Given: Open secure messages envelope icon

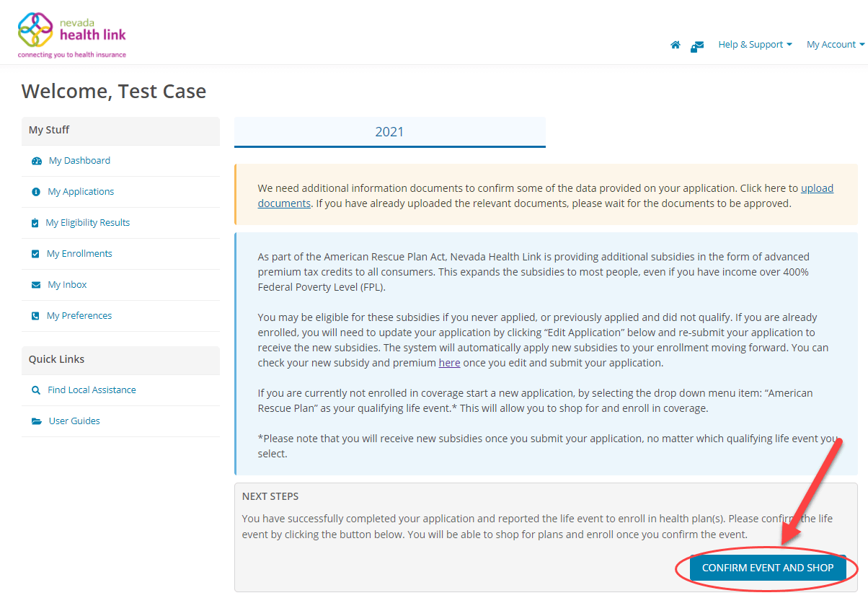Looking at the screenshot, I should point(697,46).
